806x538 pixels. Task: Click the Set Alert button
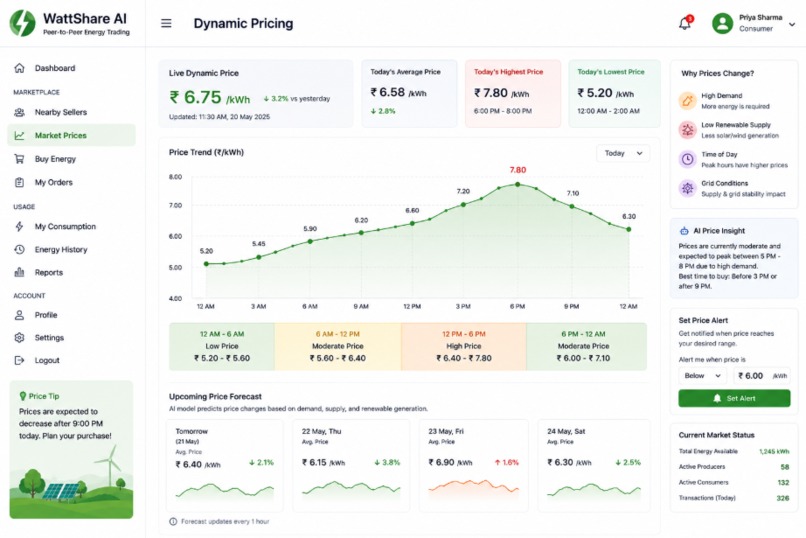tap(734, 398)
